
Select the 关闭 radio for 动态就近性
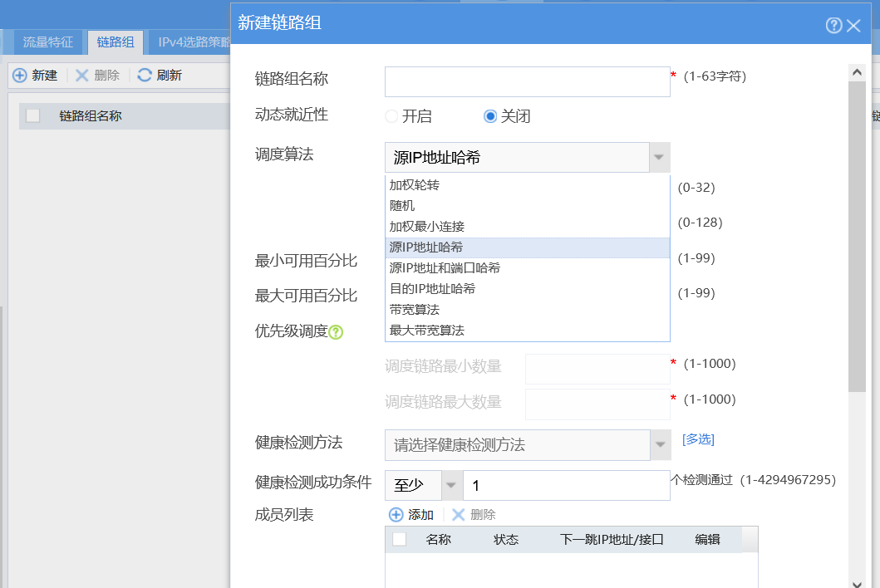[x=490, y=116]
